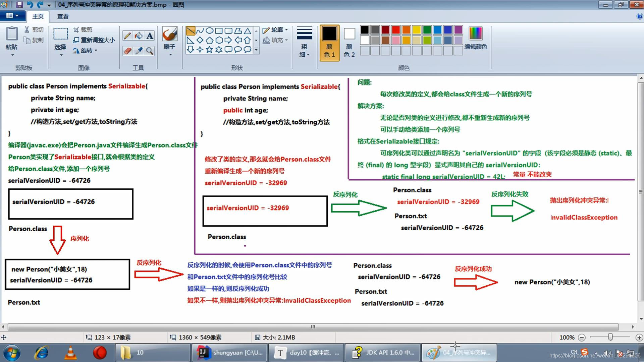Open the Paint file menu button
The image size is (644, 362).
[x=12, y=16]
